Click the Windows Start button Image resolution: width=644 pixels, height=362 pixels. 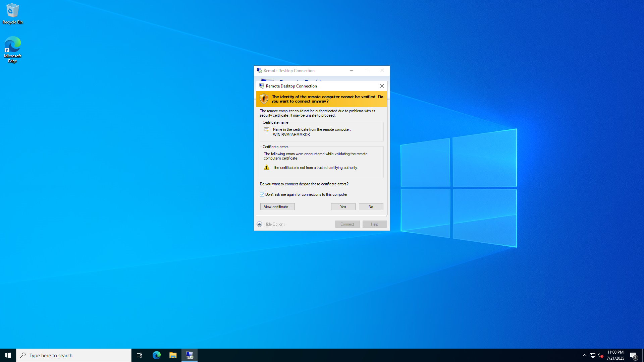click(8, 355)
